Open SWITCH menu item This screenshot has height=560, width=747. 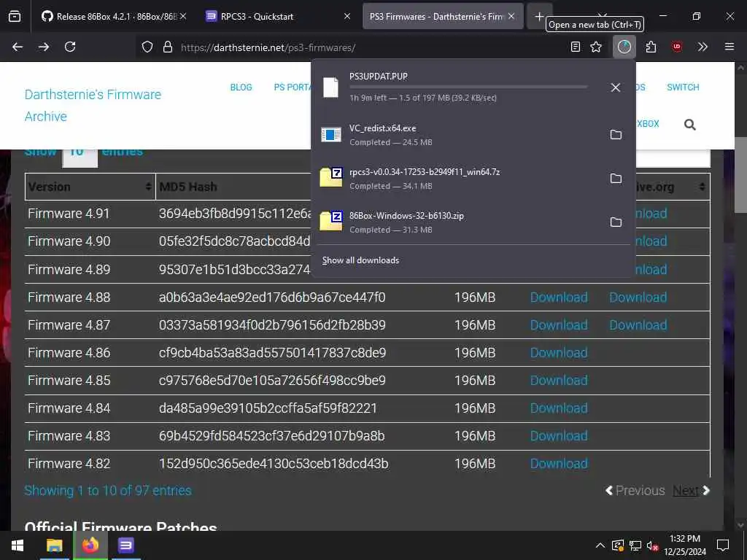coord(683,87)
